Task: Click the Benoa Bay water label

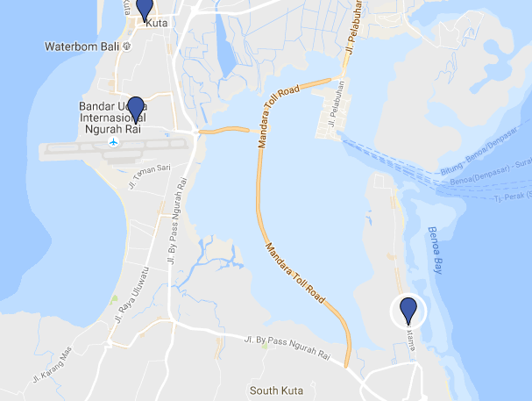Action: pyautogui.click(x=436, y=250)
